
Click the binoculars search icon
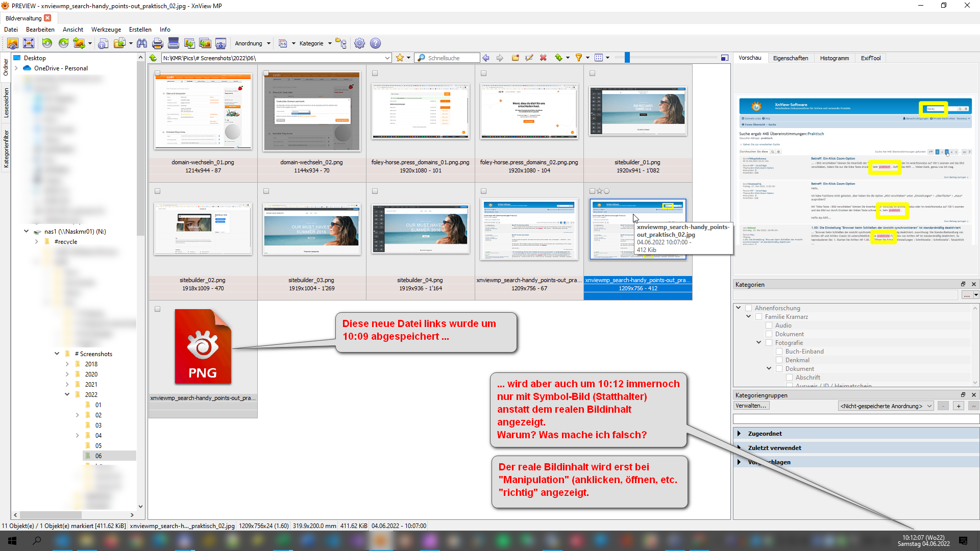tap(142, 43)
